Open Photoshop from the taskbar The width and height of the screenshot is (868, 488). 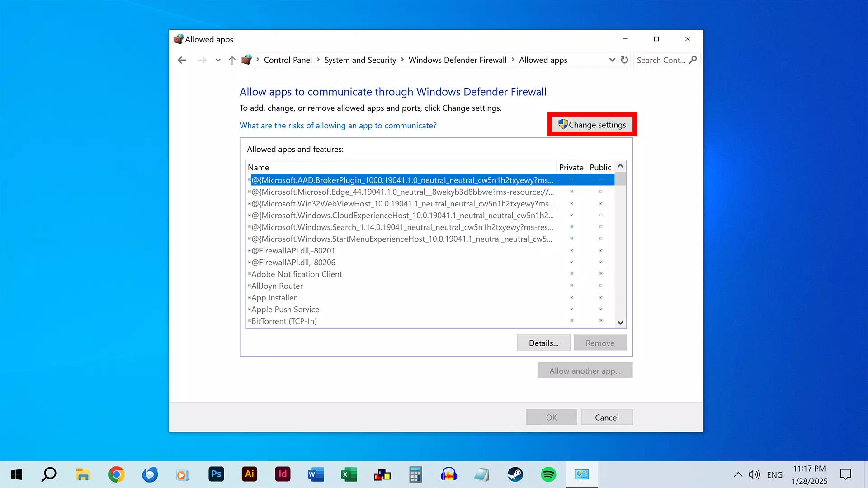coord(216,474)
